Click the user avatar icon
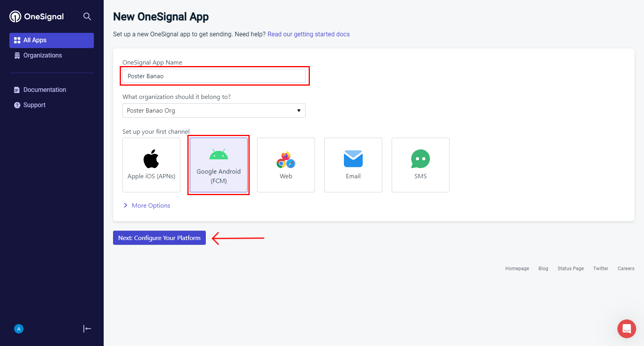 tap(19, 329)
